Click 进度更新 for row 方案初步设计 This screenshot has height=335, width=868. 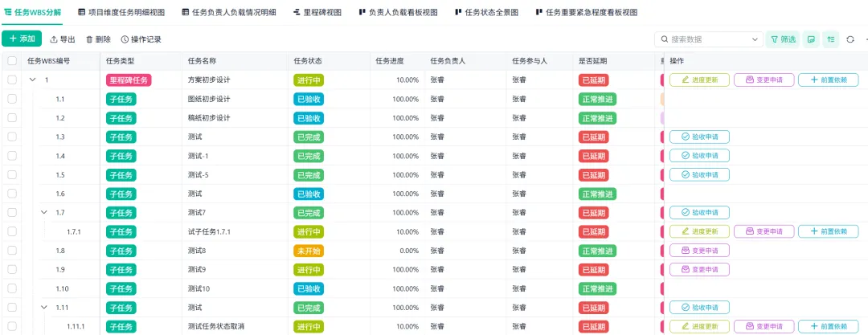699,80
